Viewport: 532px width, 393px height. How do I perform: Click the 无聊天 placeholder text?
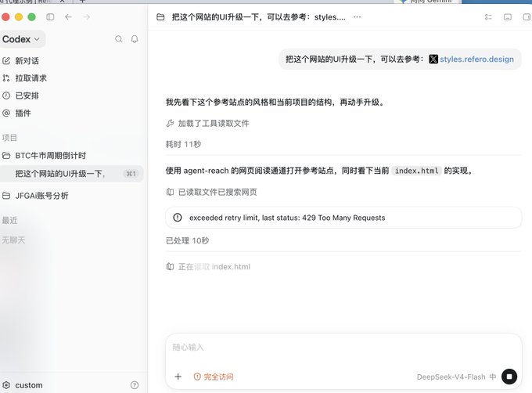pos(13,240)
